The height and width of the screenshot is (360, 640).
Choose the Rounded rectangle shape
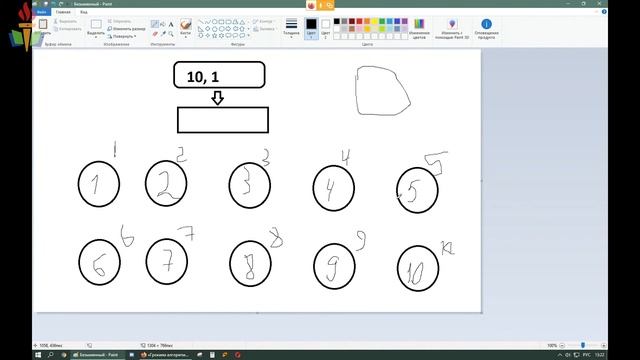pyautogui.click(x=228, y=22)
